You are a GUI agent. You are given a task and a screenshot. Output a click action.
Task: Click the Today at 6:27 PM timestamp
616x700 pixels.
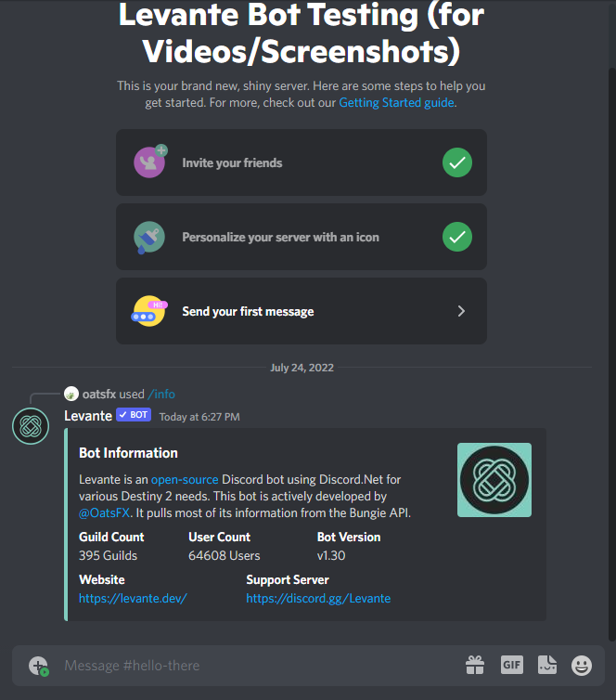199,417
